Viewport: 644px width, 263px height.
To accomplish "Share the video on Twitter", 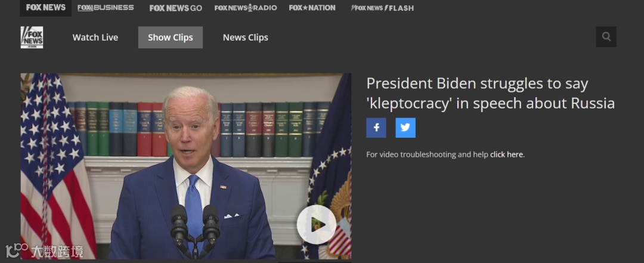I will pos(405,128).
